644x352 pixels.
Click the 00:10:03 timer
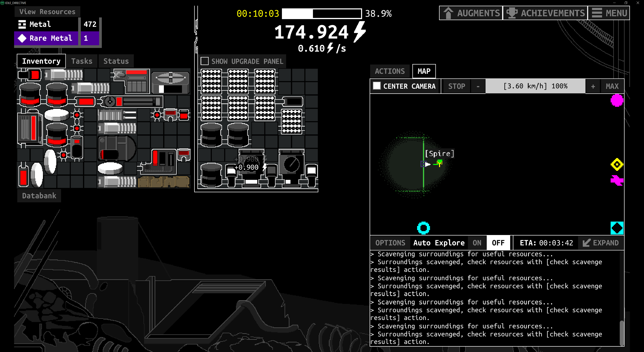pyautogui.click(x=258, y=13)
